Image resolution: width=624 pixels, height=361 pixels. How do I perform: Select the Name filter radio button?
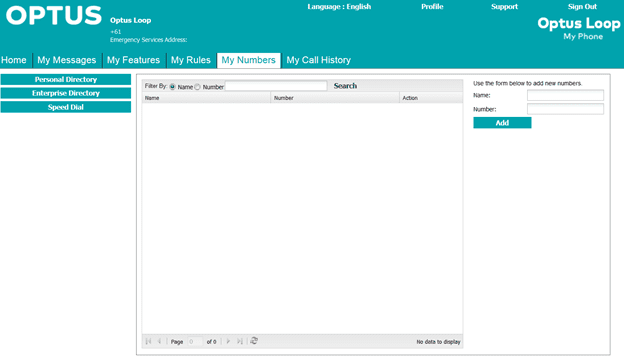pos(172,87)
